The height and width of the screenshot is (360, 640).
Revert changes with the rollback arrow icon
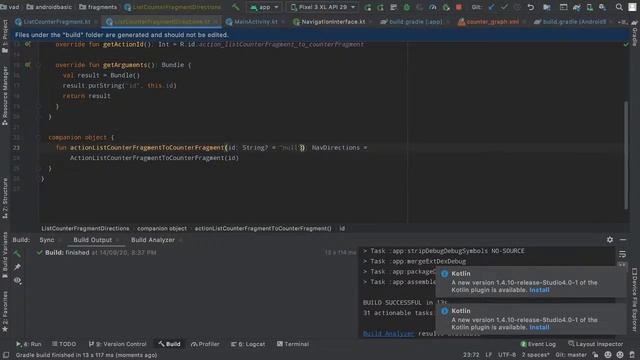[x=531, y=7]
